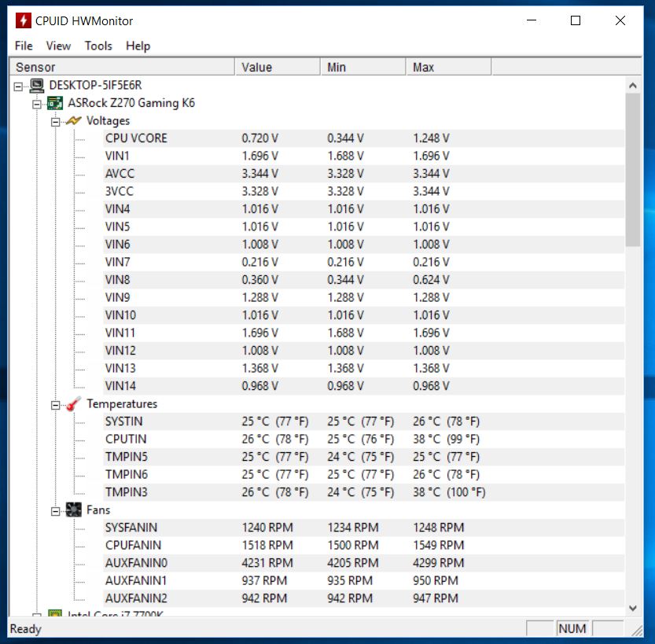The image size is (655, 644).
Task: Open the Tools menu
Action: pos(98,46)
